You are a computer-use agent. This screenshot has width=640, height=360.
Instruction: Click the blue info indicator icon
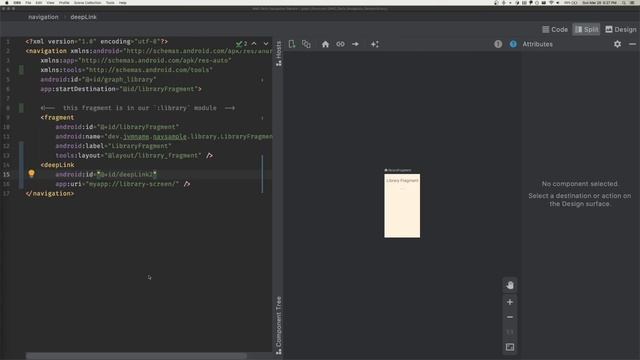pyautogui.click(x=513, y=44)
